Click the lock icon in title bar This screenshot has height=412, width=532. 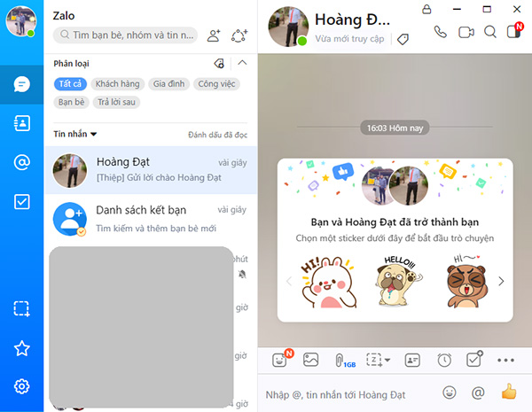426,9
